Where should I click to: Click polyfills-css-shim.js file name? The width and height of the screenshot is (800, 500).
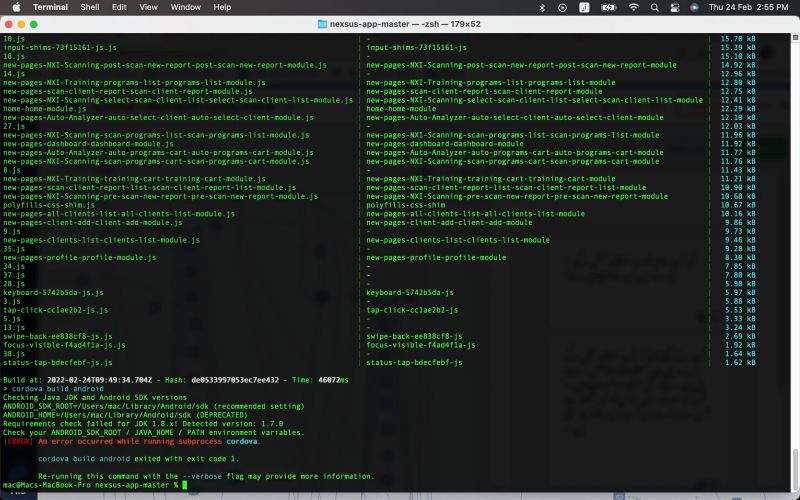(49, 205)
